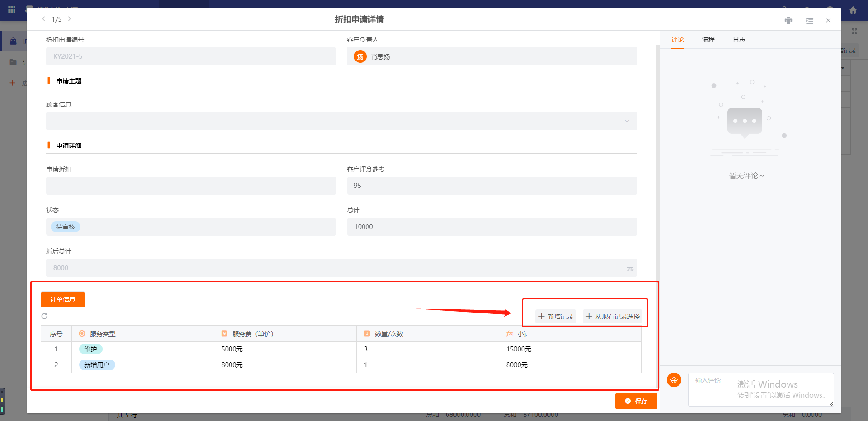Expand the 顾客信息 dropdown
Screen dimensions: 868x421
tap(627, 121)
